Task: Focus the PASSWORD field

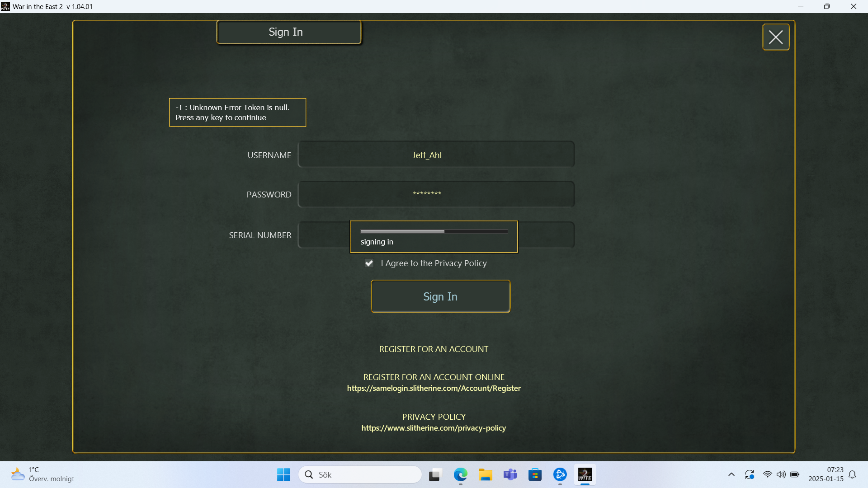Action: pos(436,194)
